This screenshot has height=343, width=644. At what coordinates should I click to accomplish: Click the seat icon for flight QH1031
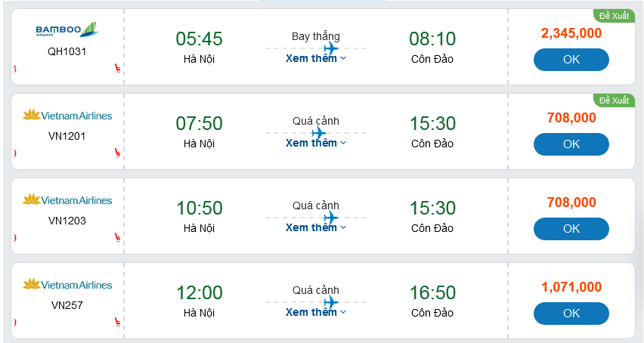117,68
